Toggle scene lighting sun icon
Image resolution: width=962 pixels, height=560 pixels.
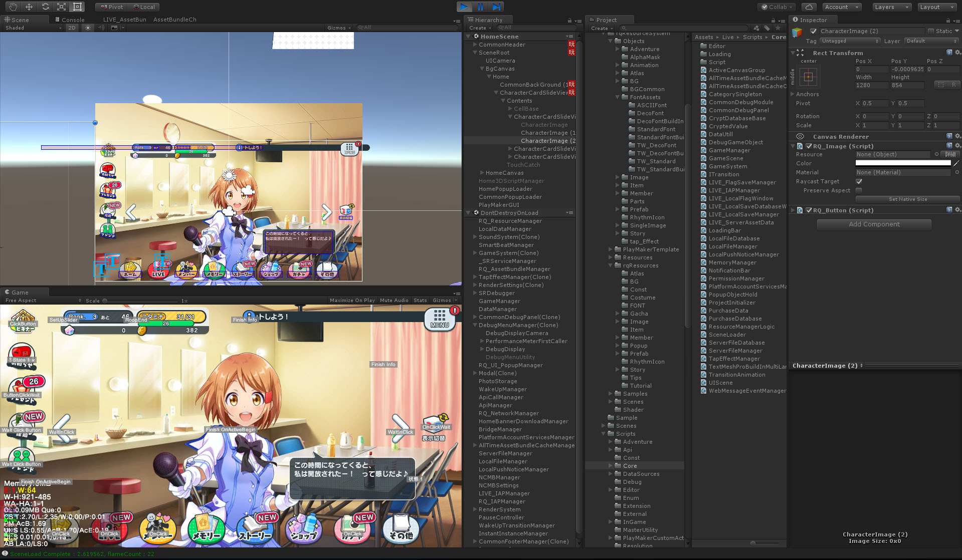(88, 28)
